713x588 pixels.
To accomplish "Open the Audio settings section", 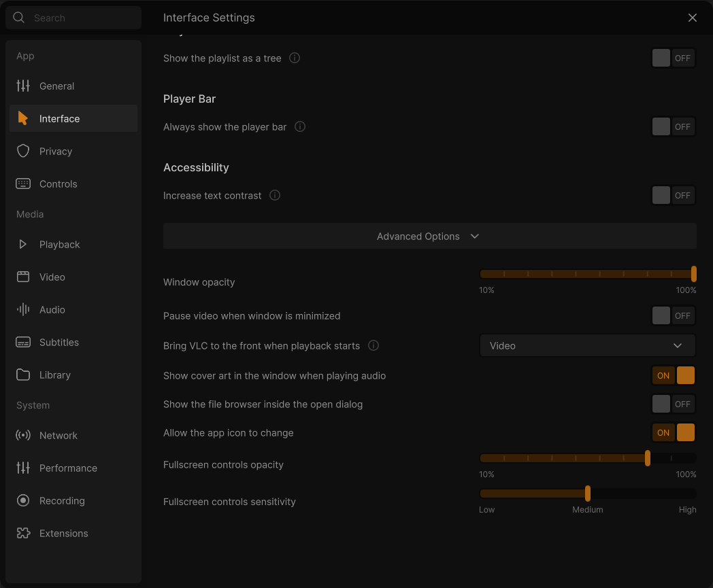I will pyautogui.click(x=73, y=309).
